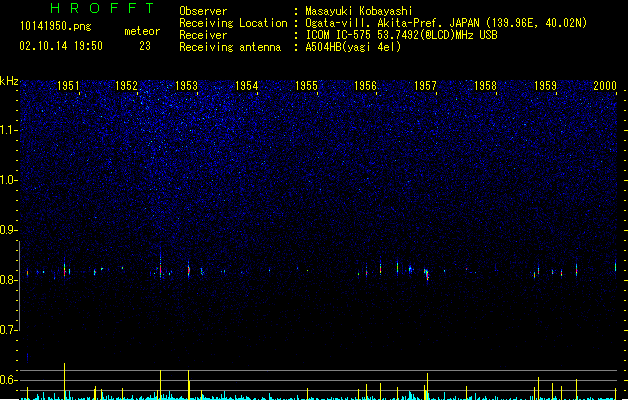This screenshot has height=400, width=629.
Task: Click the 1959 time marker
Action: (546, 85)
